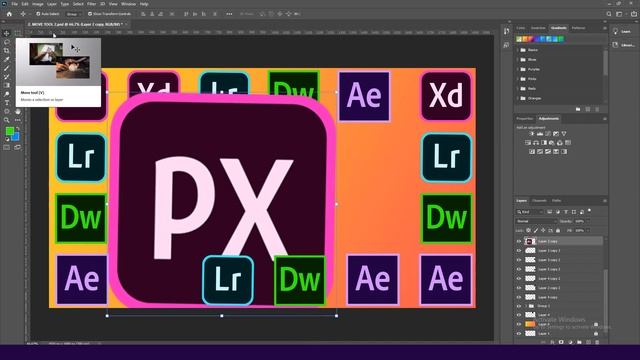Screen dimensions: 640x360
Task: Open the Libraries panel button
Action: 623,45
